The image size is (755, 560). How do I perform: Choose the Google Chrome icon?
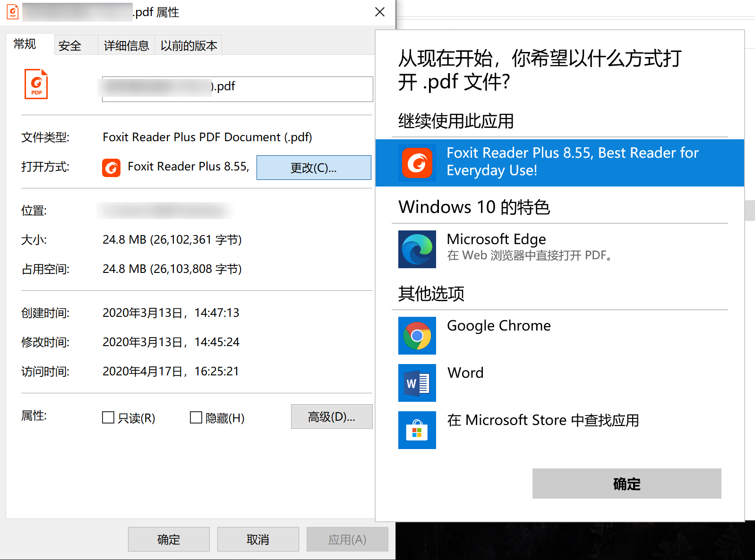(x=417, y=336)
